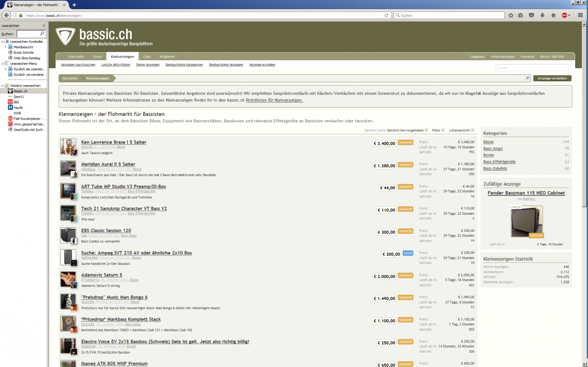Collapse the Lesezeichen-Menü folder
The width and height of the screenshot is (588, 367).
[2, 63]
